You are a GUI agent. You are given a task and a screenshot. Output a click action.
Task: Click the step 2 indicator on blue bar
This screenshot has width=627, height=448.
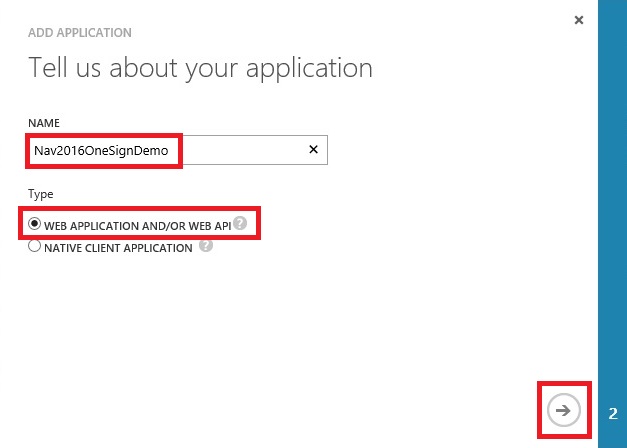(x=612, y=412)
